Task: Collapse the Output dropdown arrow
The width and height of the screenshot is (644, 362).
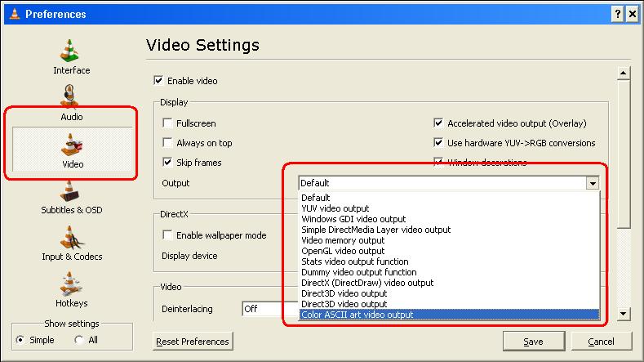Action: pyautogui.click(x=593, y=183)
